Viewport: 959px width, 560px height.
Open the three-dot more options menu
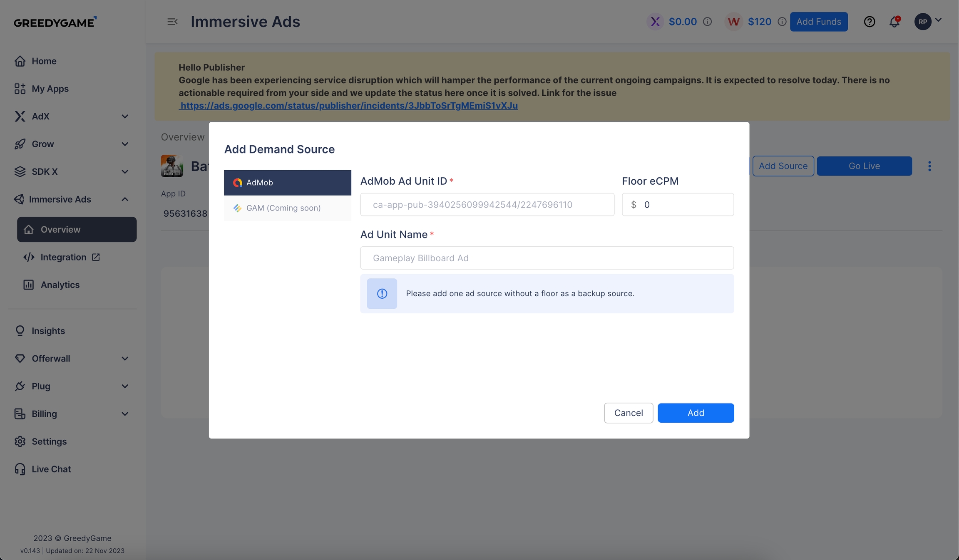pyautogui.click(x=929, y=166)
